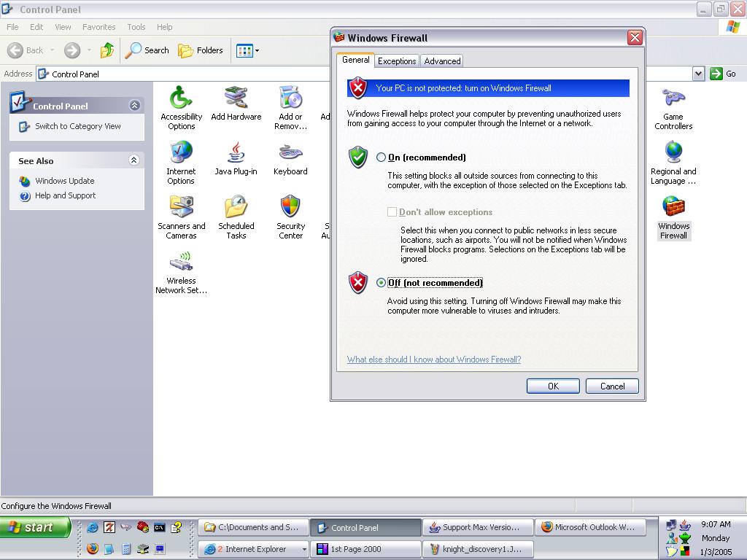Open the Scheduled Tasks icon
747x560 pixels.
(x=236, y=208)
